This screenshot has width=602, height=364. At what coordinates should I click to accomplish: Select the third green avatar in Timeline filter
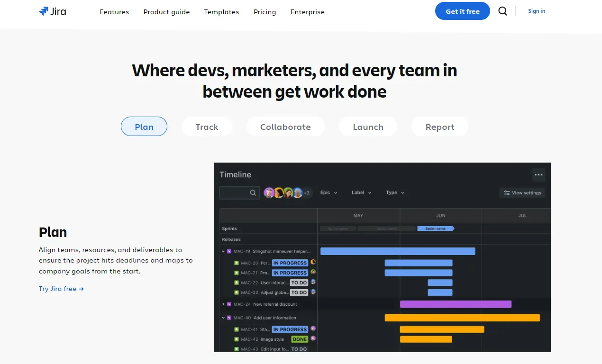288,192
